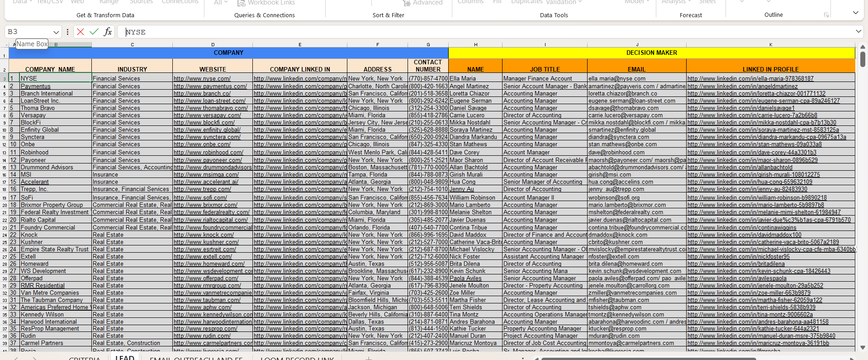This screenshot has height=360, width=868.
Task: Expand the formula bar chevron
Action: point(858,32)
